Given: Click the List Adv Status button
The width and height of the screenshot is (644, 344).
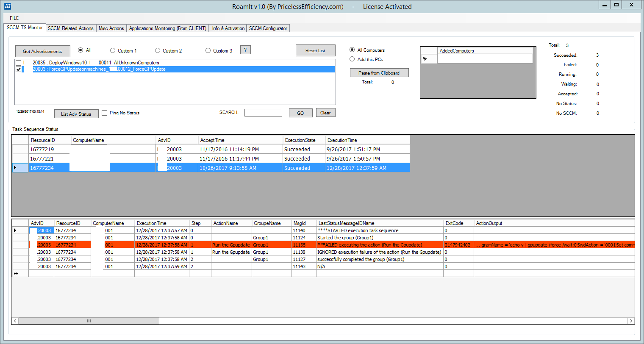Looking at the screenshot, I should (x=76, y=114).
